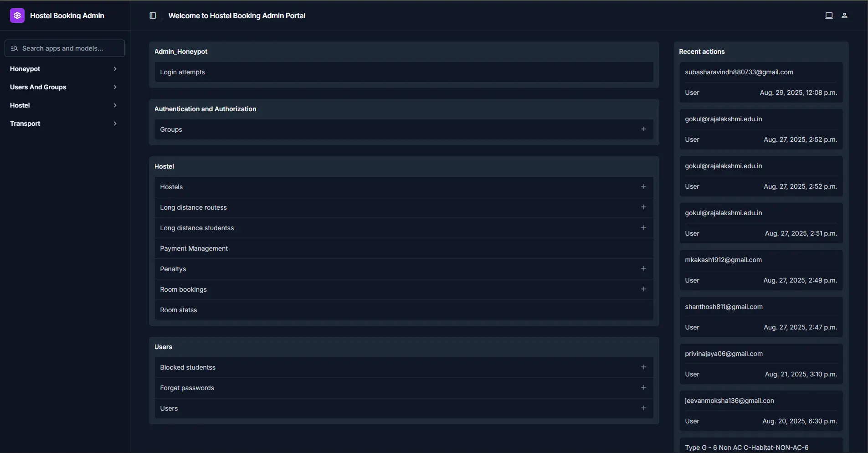Viewport: 868px width, 453px height.
Task: Click the purple Hostel Booking Admin logo icon
Action: 17,15
